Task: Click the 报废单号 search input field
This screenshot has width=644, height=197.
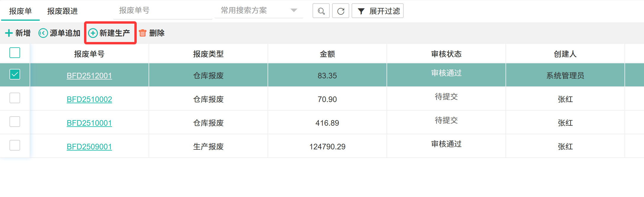Action: (x=162, y=11)
